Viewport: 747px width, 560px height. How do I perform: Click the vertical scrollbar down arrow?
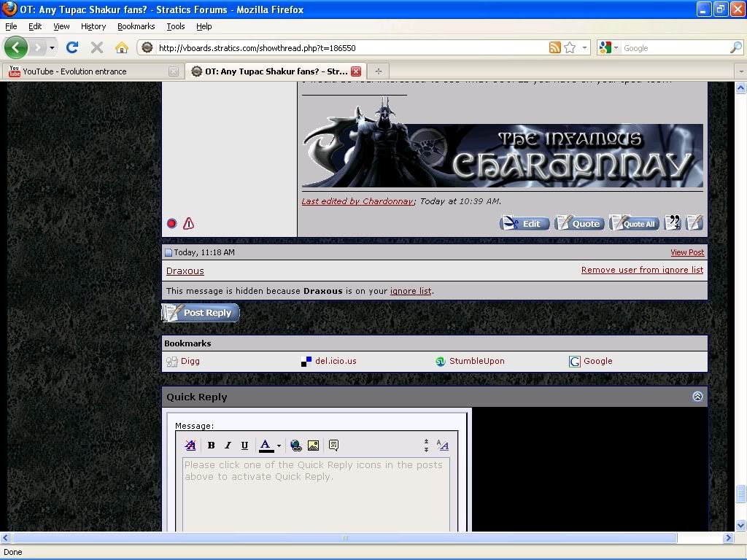(741, 526)
